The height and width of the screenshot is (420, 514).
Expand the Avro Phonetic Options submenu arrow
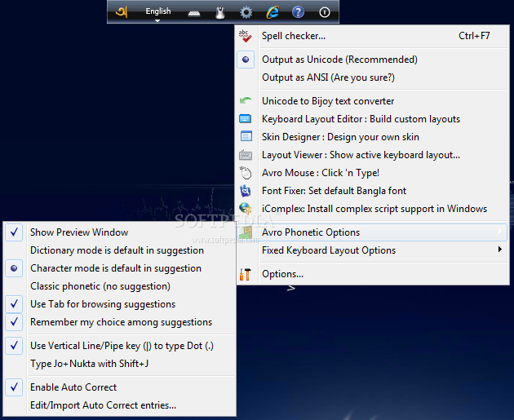[499, 232]
